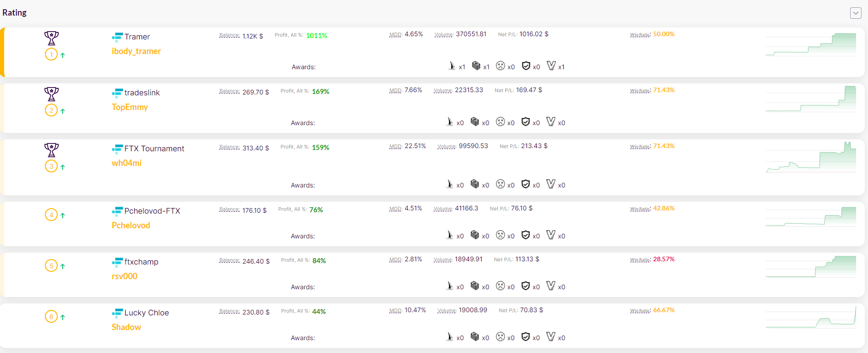Collapse the Rating panel with chevron button
Image resolution: width=868 pixels, height=353 pixels.
[855, 13]
